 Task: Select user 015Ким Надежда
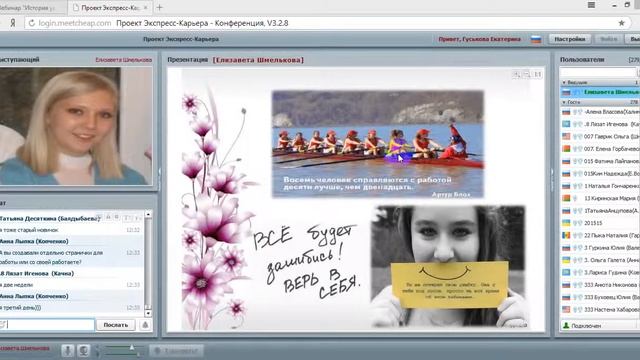click(600, 173)
